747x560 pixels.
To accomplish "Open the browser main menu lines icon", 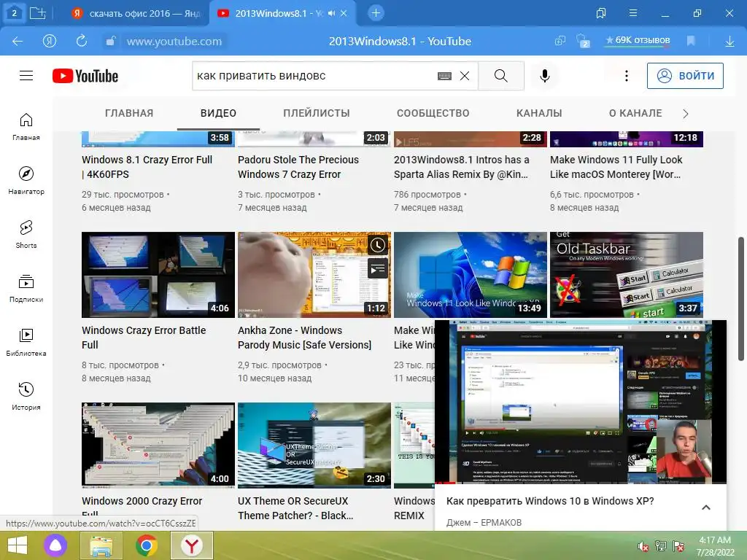I will (632, 13).
